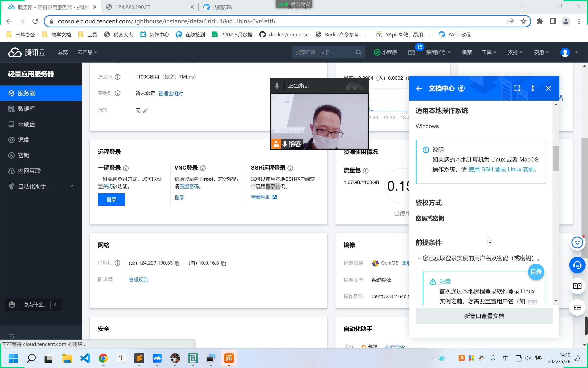Go back in the 文档中心 panel
The width and height of the screenshot is (588, 368).
[419, 88]
